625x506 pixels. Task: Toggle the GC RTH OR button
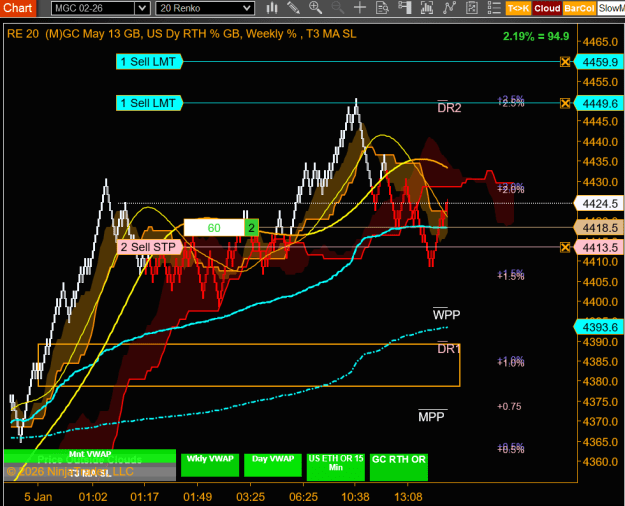399,467
